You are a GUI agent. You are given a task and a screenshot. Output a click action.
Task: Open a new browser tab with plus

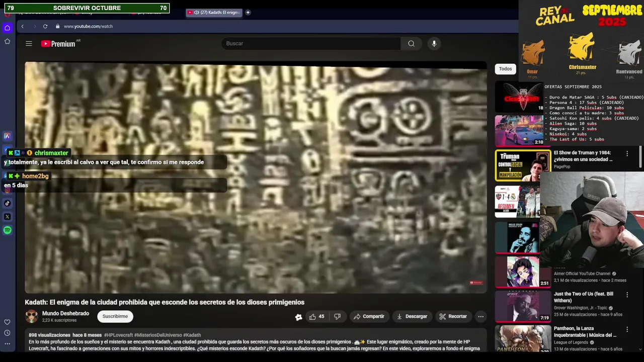(248, 12)
